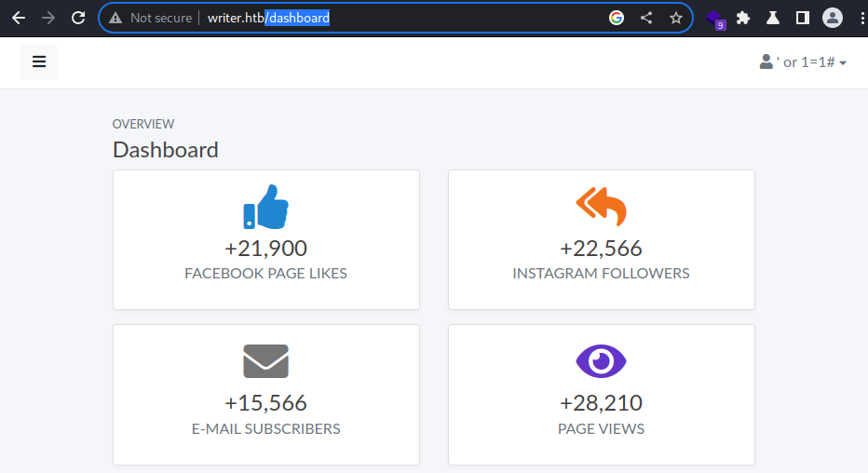
Task: Click the Not secure warning icon
Action: [x=115, y=19]
